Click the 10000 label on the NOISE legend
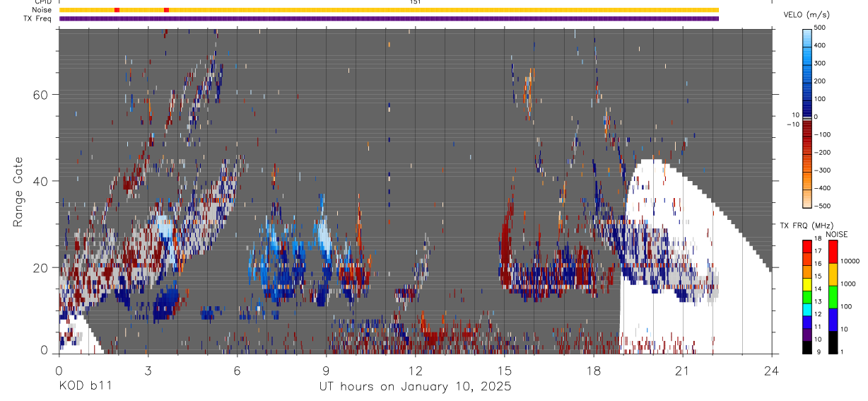Image resolution: width=868 pixels, height=401 pixels. click(x=850, y=261)
